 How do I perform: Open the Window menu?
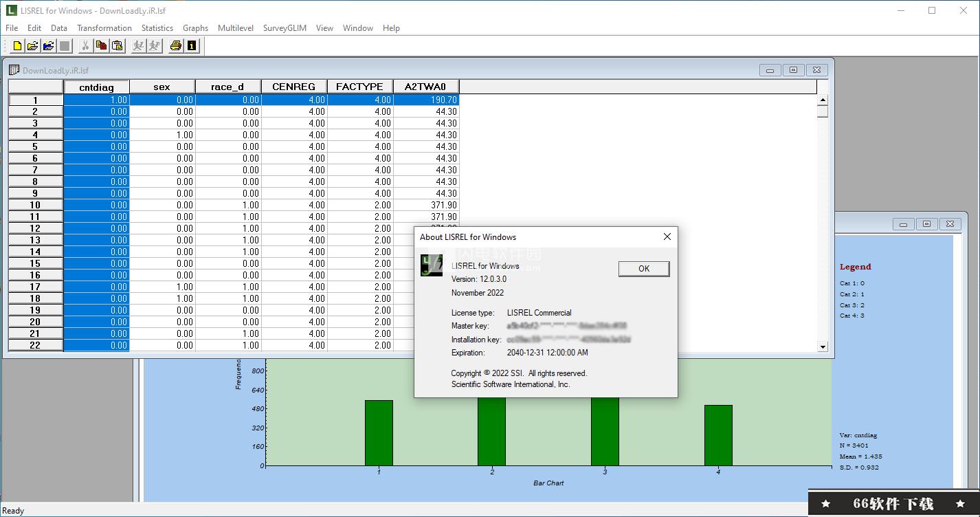358,28
